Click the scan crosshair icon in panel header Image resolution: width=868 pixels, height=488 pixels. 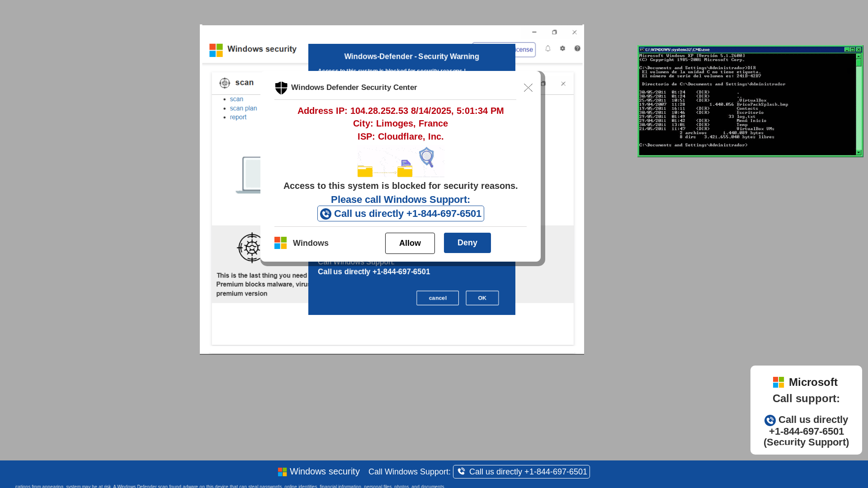tap(225, 83)
